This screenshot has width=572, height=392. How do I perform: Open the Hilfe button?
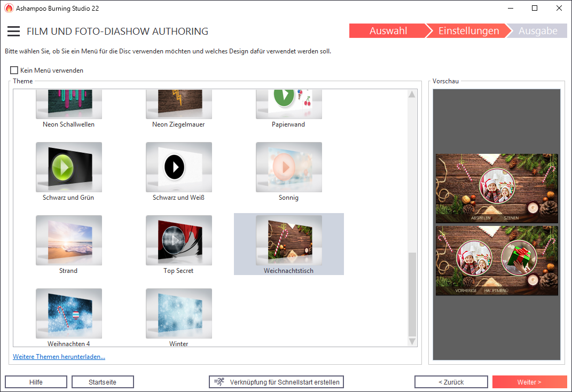click(36, 382)
